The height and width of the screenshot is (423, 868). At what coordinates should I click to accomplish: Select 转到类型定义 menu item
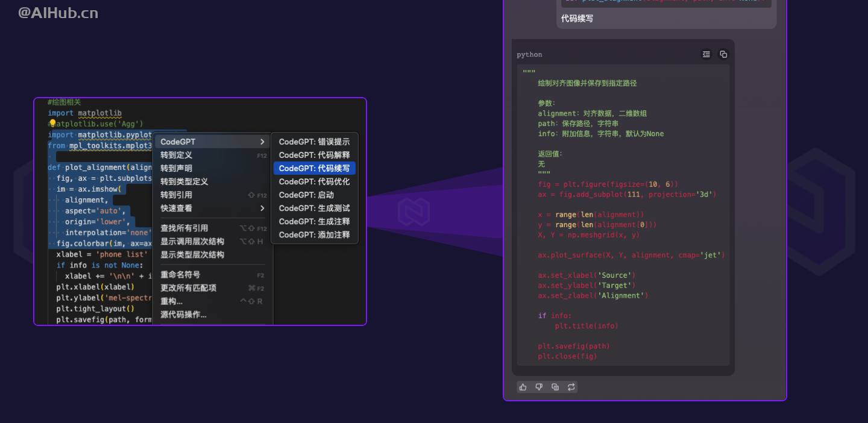[212, 181]
